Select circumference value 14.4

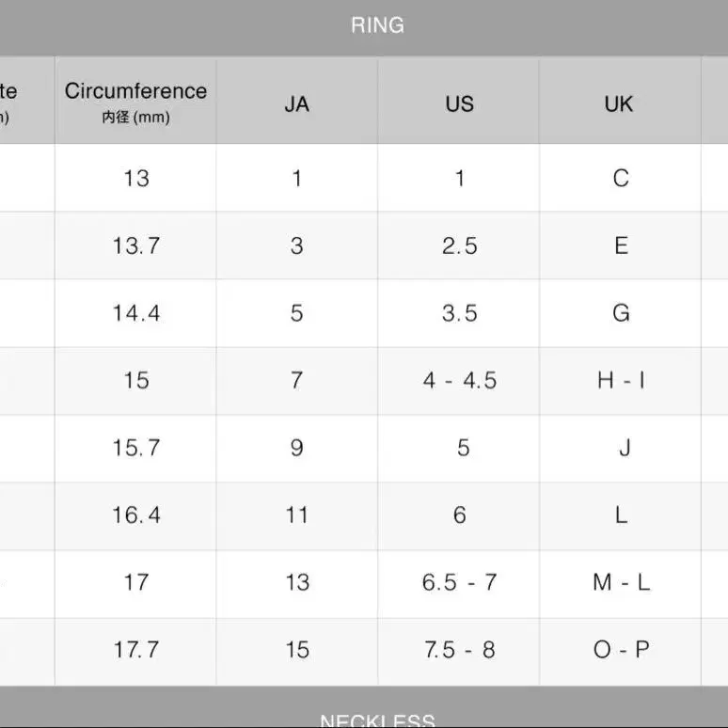[x=135, y=313]
